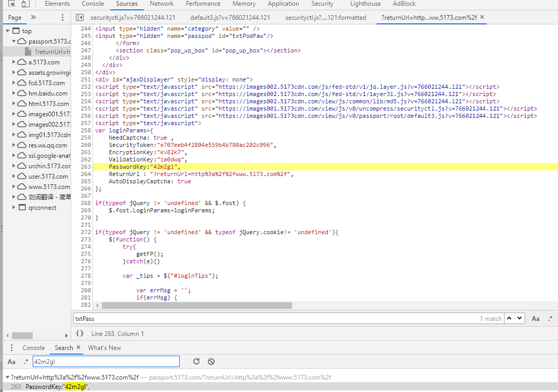Close the ?returnUrl file tab
Screen dimensions: 558x392
482,17
